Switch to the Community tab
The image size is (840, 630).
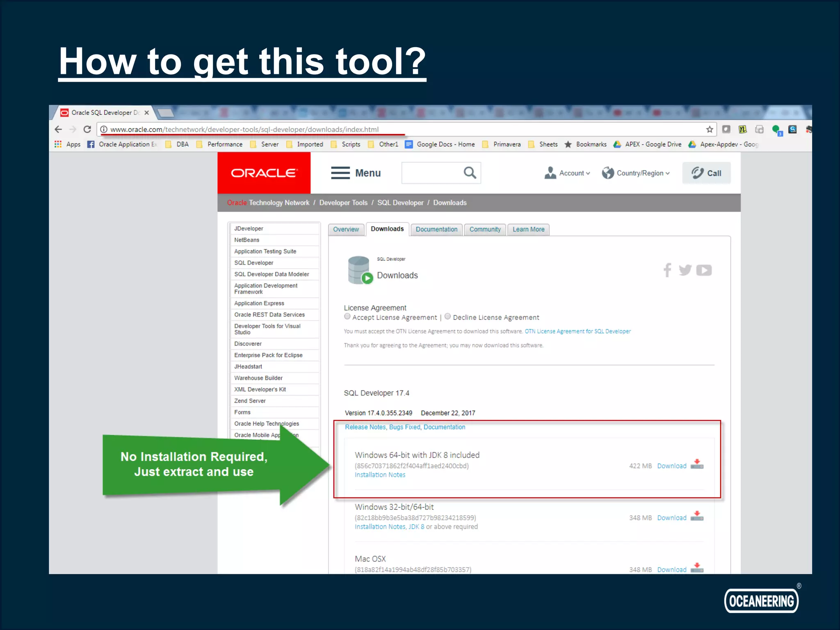485,229
